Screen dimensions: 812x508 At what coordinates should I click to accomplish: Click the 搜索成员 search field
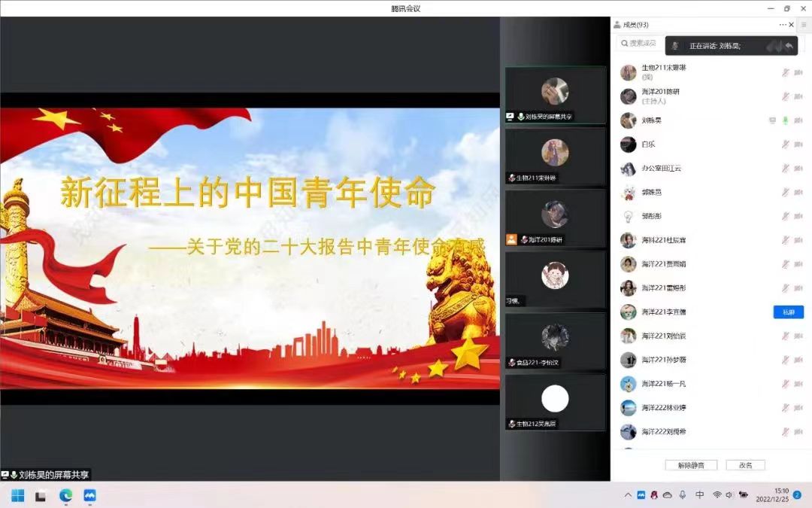click(x=641, y=44)
